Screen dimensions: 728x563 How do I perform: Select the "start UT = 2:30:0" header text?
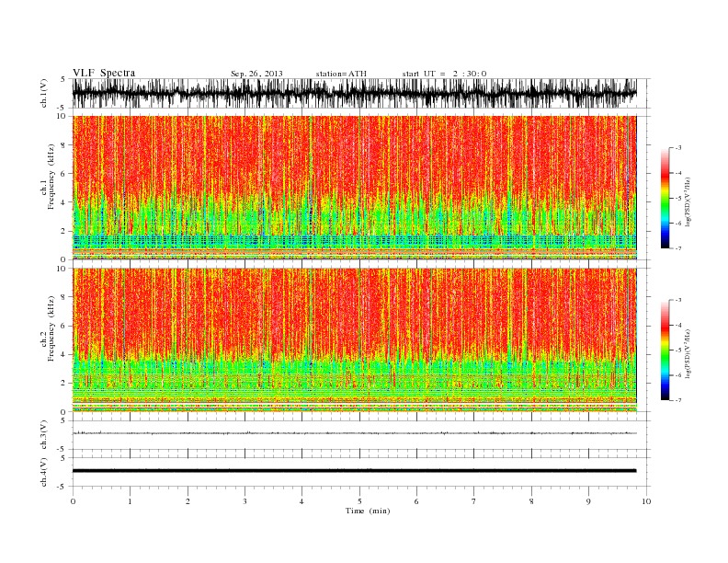(444, 74)
